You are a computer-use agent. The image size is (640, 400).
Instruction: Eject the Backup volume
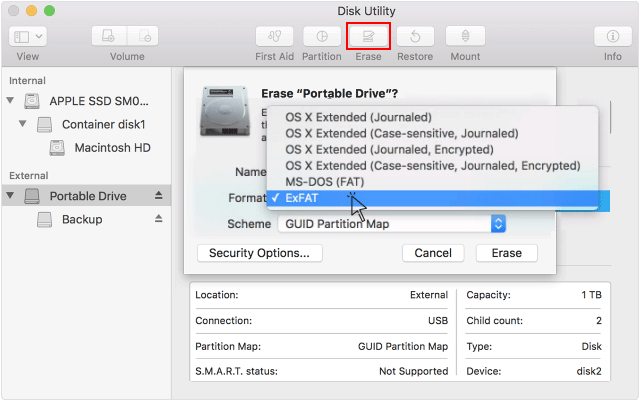tap(158, 219)
